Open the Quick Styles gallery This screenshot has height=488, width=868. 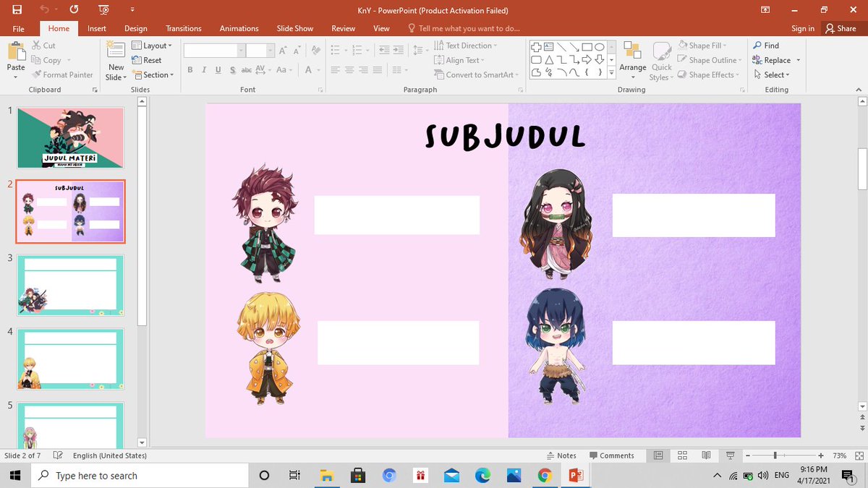(x=661, y=61)
